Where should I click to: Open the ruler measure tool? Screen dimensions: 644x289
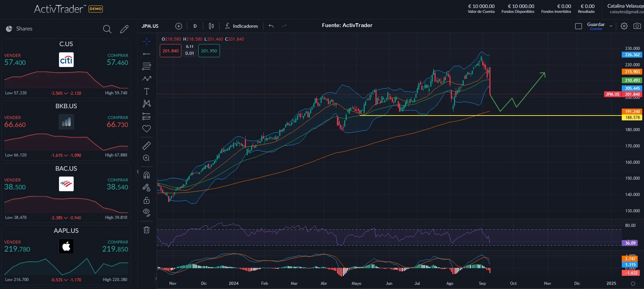pyautogui.click(x=147, y=146)
